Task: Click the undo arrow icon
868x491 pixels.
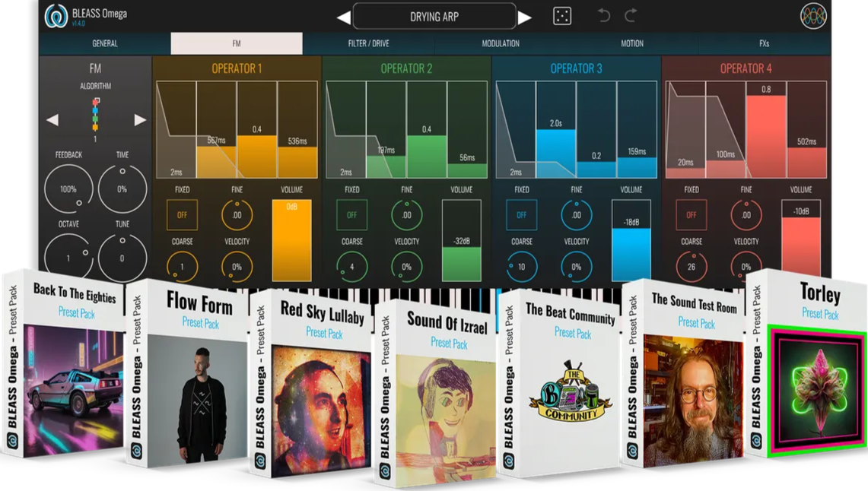Action: click(604, 16)
